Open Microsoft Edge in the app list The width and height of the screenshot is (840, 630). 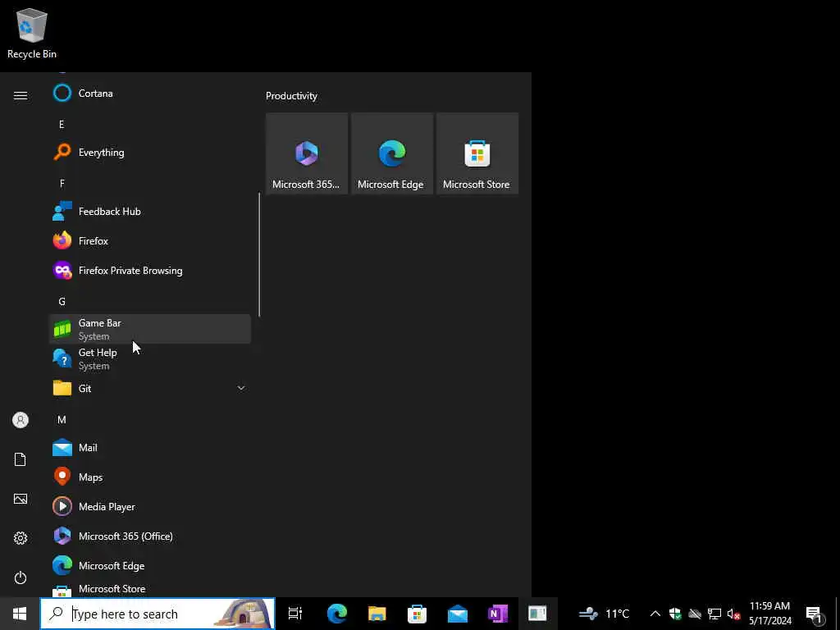pyautogui.click(x=150, y=565)
